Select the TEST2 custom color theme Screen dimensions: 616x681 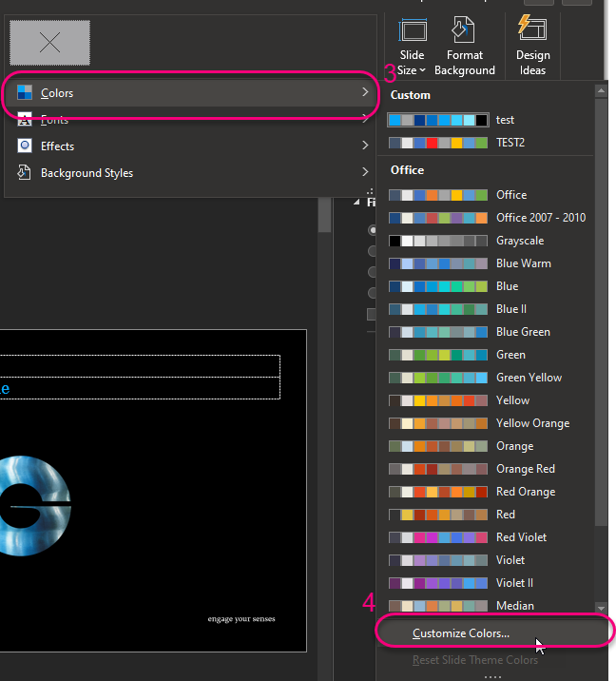click(x=486, y=143)
